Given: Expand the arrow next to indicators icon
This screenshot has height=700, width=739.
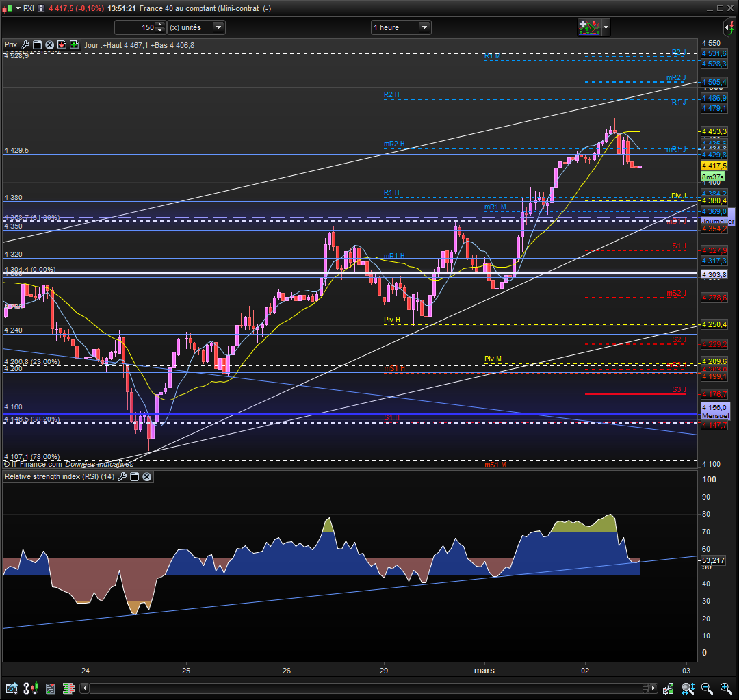Looking at the screenshot, I should point(606,27).
